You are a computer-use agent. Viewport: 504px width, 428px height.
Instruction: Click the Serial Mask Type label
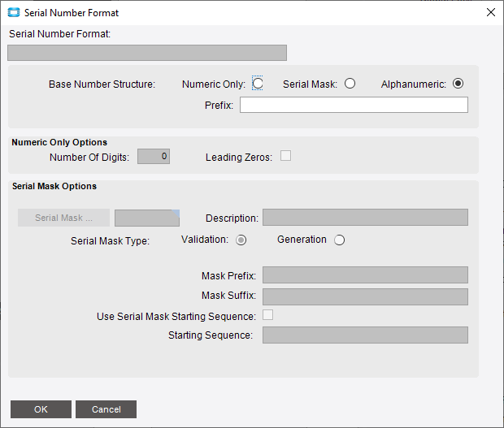111,241
